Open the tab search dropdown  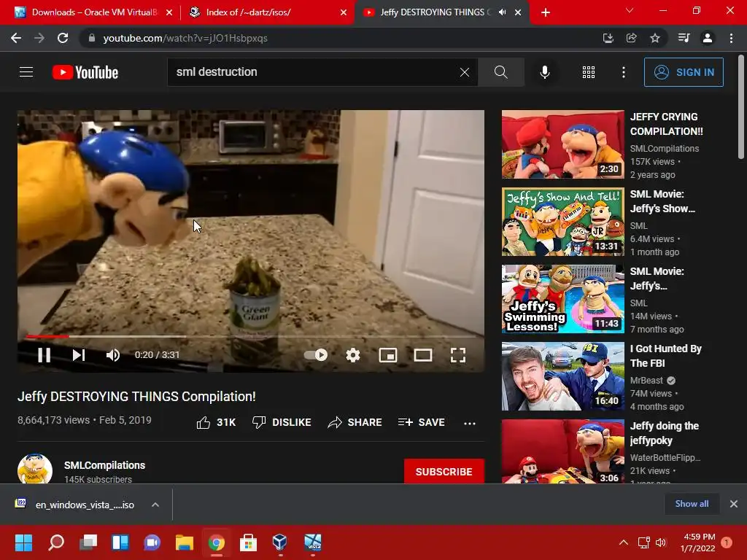coord(630,10)
